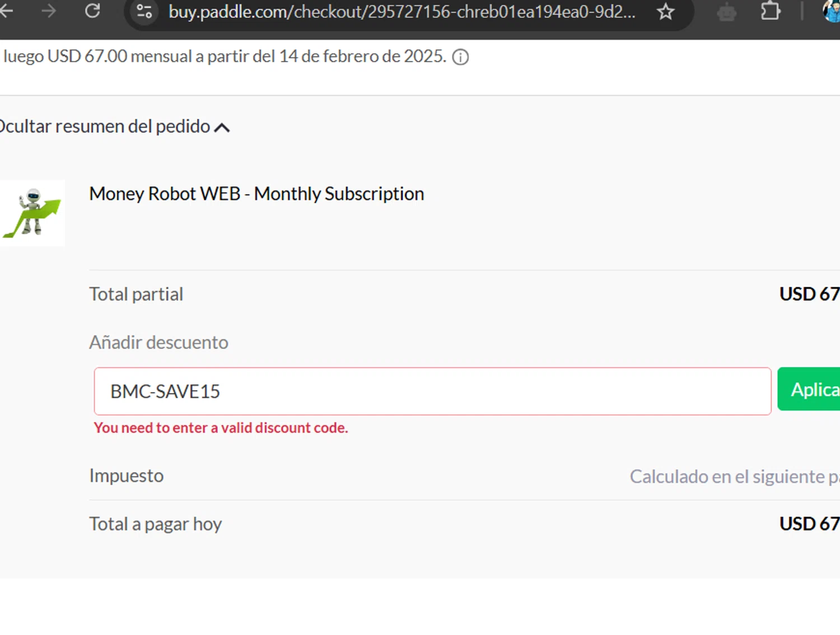Open the browser profile avatar

click(832, 11)
